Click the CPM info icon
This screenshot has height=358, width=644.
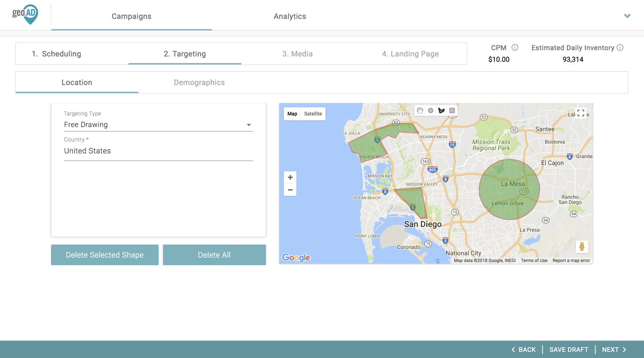(515, 48)
